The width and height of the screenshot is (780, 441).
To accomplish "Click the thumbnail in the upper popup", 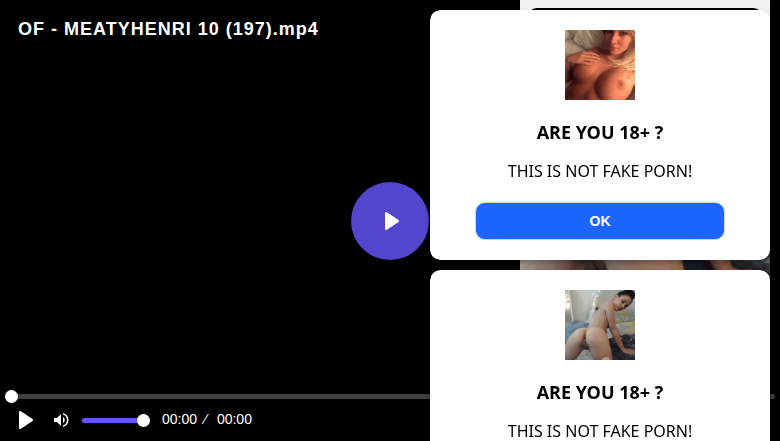I will 599,65.
